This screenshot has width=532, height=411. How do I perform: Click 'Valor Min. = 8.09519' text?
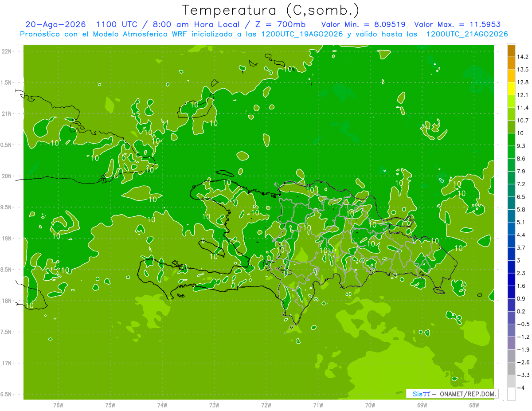(364, 24)
